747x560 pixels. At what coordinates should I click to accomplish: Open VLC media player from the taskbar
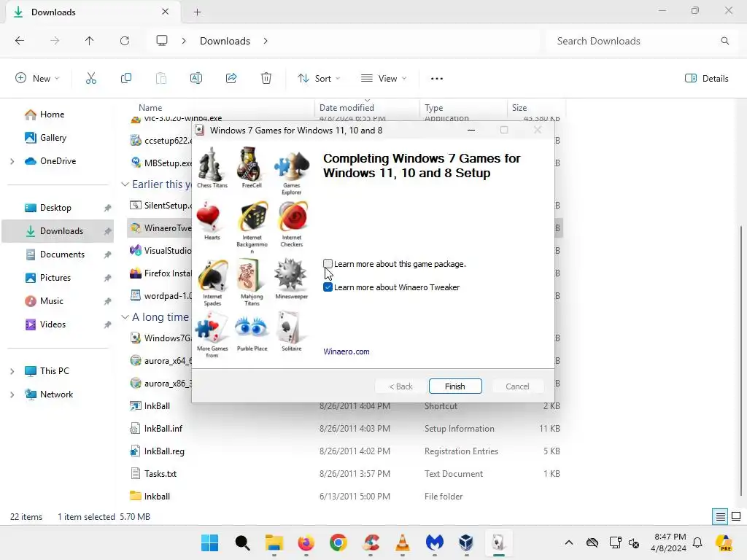point(403,542)
